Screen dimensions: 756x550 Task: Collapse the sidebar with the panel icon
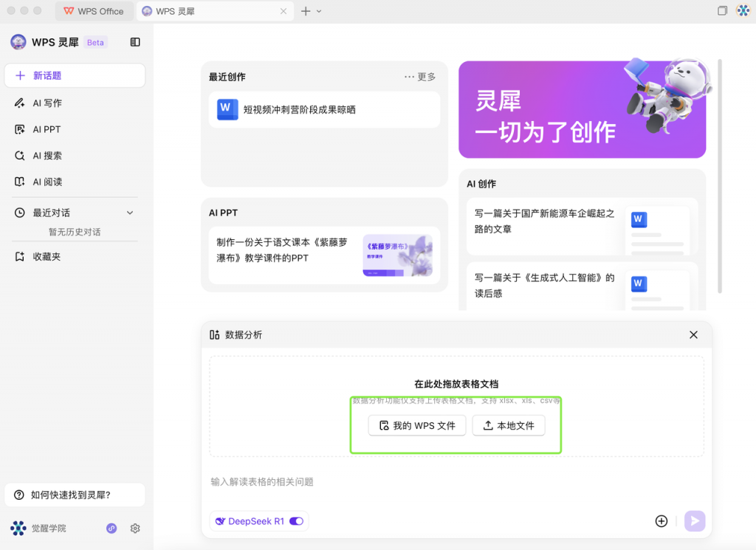(x=135, y=42)
